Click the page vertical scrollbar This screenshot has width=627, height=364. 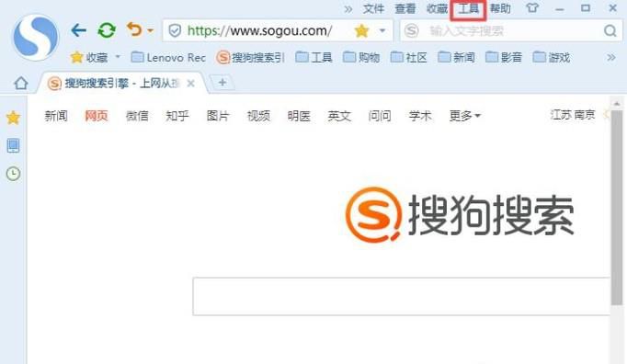(x=617, y=207)
